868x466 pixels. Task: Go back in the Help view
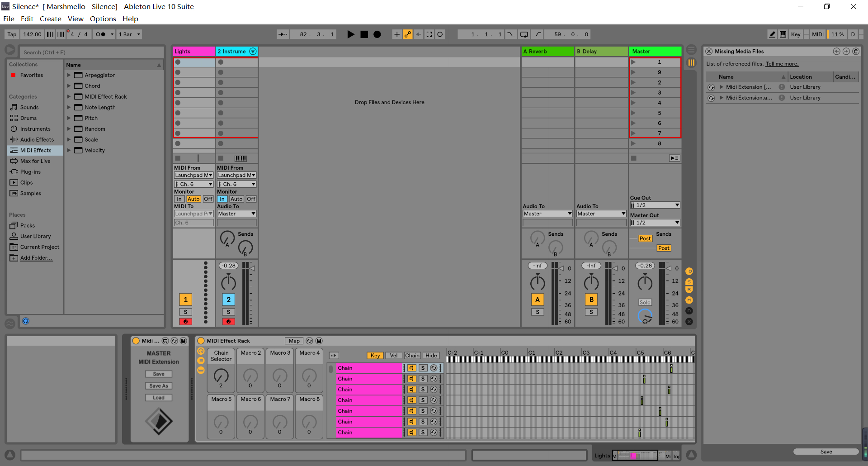tap(836, 52)
